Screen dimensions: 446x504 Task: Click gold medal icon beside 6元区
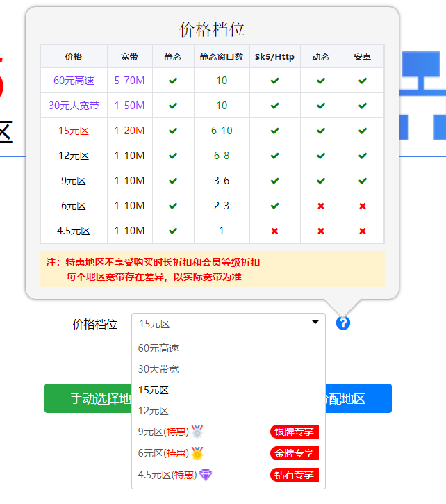197,453
